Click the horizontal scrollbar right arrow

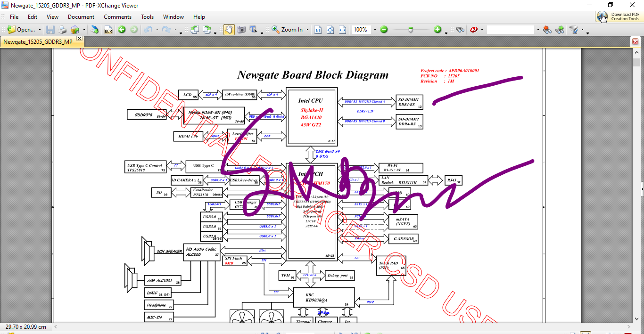(628, 326)
